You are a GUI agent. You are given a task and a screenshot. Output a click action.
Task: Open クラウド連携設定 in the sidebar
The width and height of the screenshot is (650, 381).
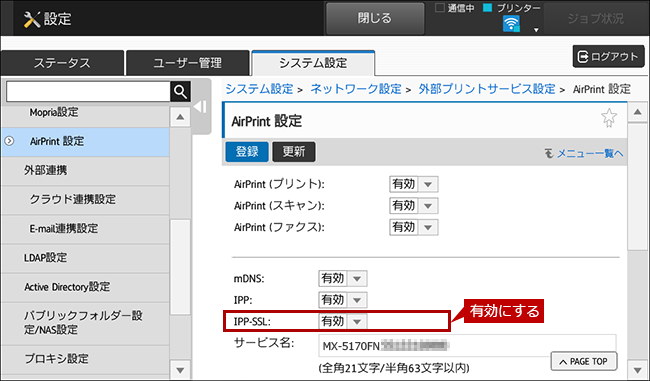tap(85, 199)
